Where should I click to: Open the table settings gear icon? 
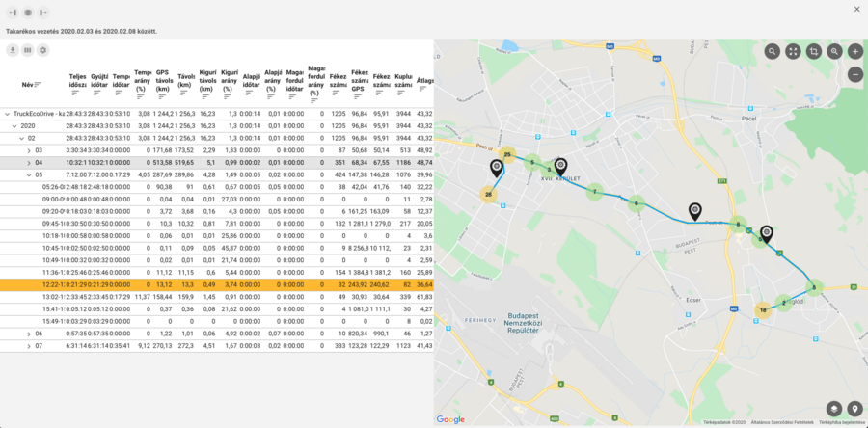pos(42,50)
